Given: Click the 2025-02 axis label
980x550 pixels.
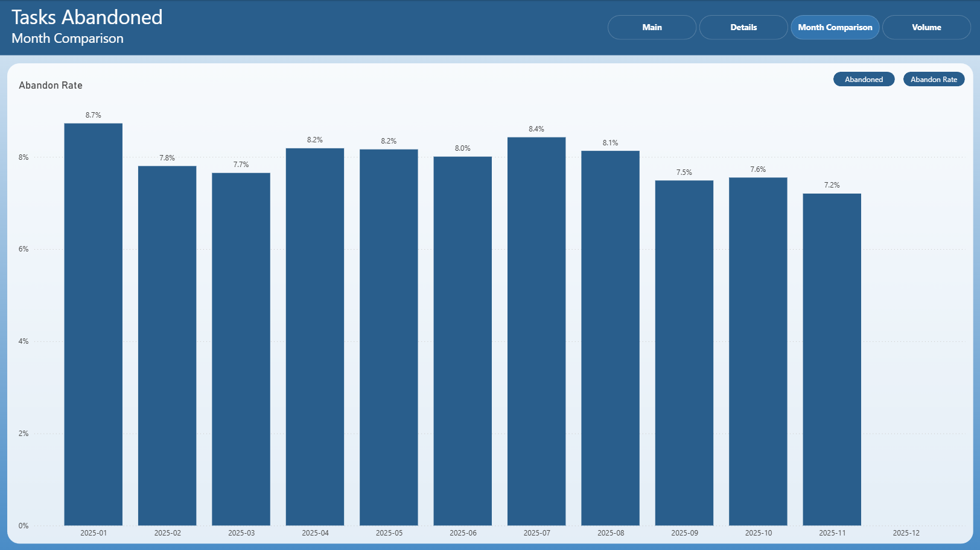Looking at the screenshot, I should coord(167,533).
